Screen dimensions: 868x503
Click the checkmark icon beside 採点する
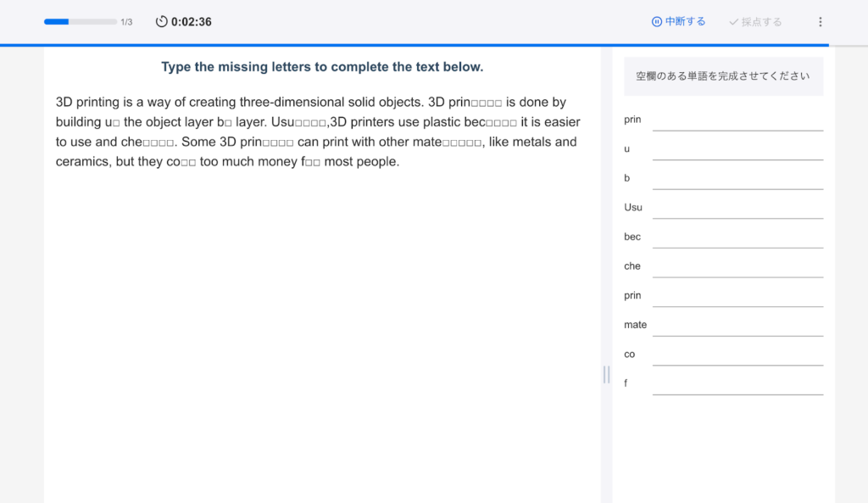(x=733, y=22)
